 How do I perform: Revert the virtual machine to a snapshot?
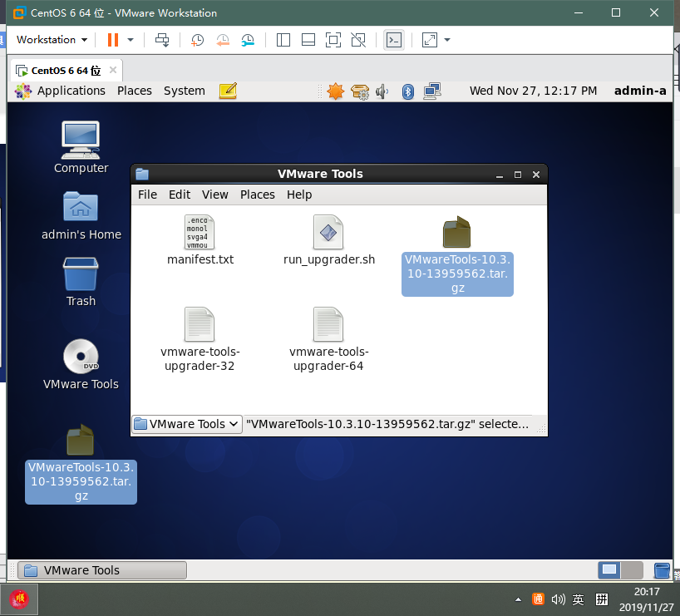[223, 41]
